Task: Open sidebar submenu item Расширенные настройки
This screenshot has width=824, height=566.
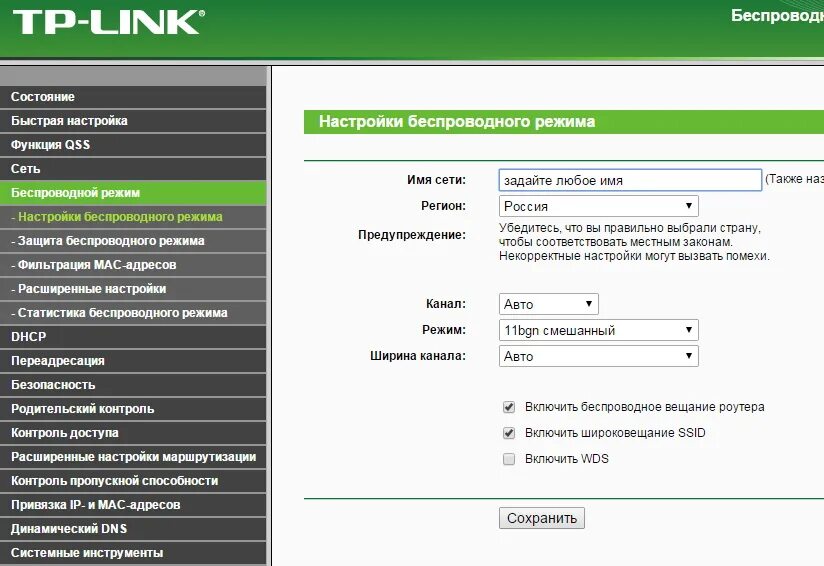Action: 133,289
